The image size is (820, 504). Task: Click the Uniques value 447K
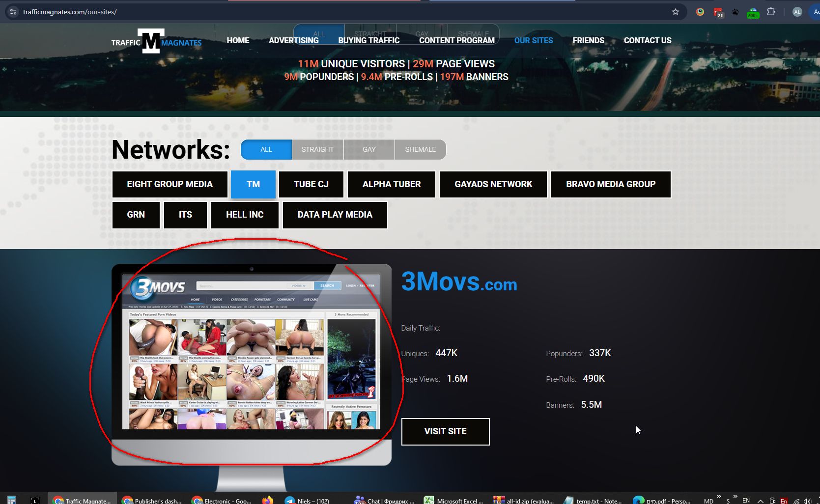(447, 353)
